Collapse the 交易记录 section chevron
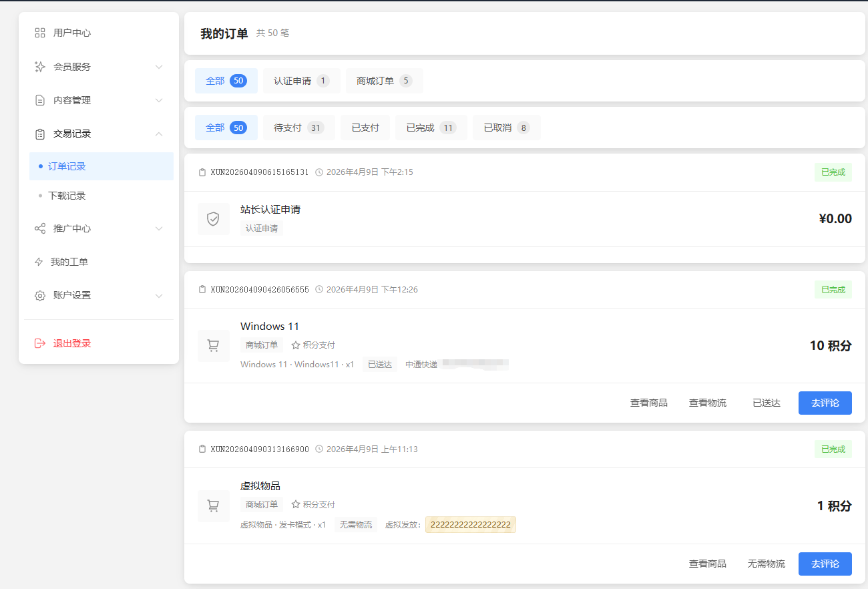This screenshot has width=868, height=589. [159, 134]
